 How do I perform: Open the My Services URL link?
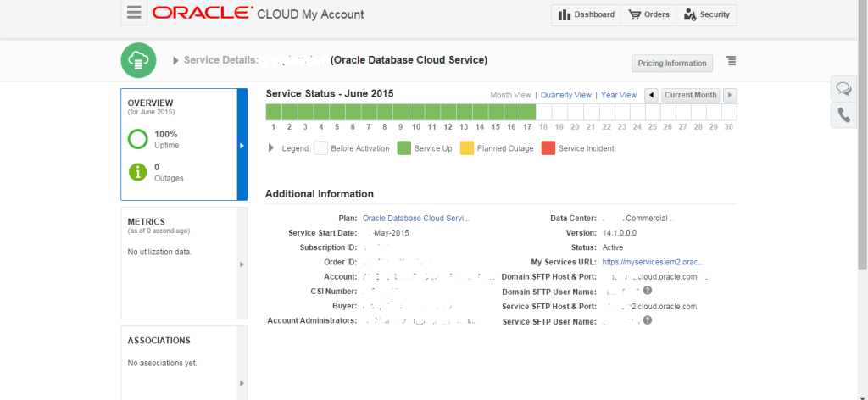653,262
